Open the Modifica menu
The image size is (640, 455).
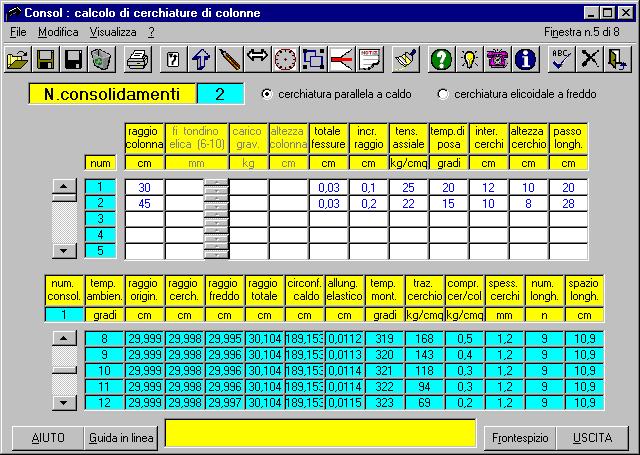tap(57, 32)
